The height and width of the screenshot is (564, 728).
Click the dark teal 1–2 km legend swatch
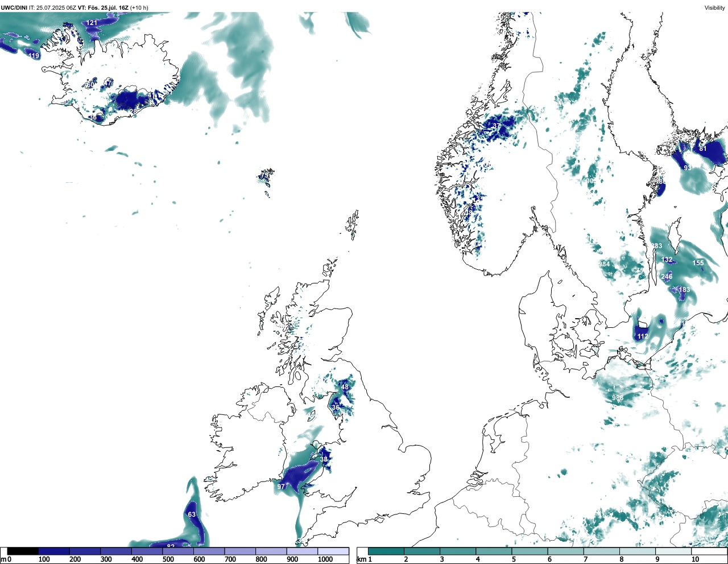click(x=386, y=551)
